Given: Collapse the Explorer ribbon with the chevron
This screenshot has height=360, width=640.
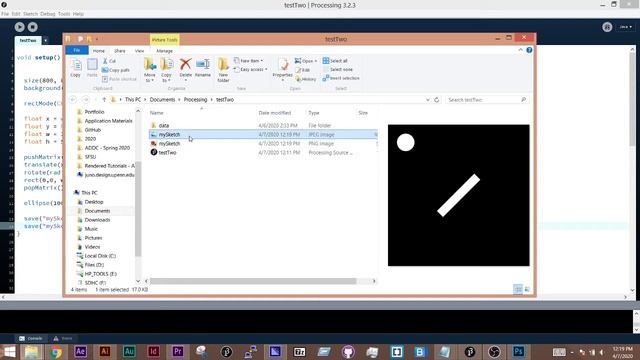Looking at the screenshot, I should tap(520, 50).
